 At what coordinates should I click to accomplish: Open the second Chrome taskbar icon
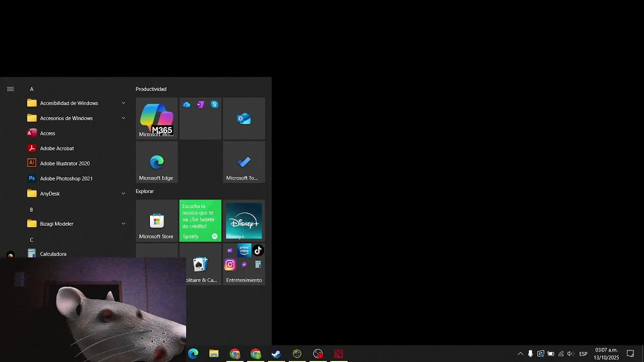(256, 354)
